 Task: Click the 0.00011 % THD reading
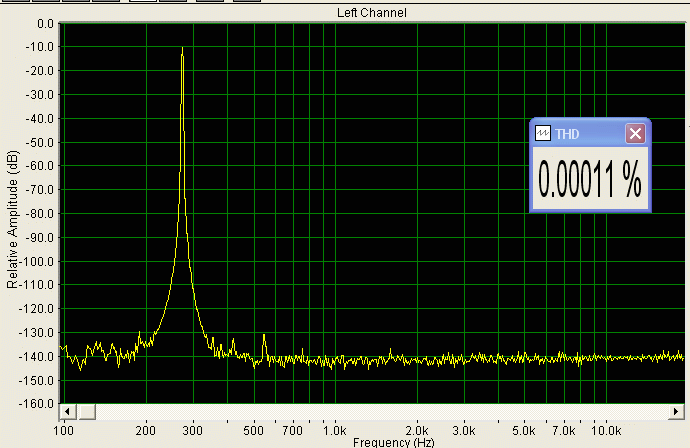pos(590,179)
